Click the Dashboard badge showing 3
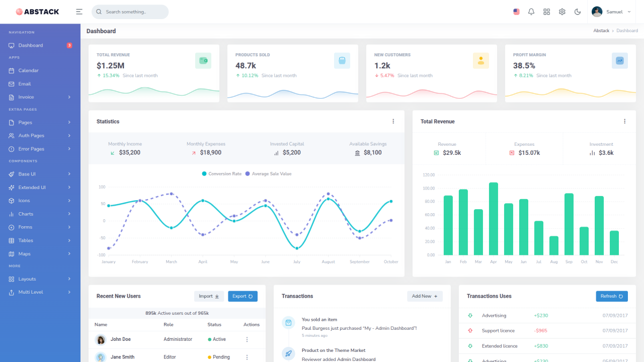Viewport: 644px width, 362px height. pos(69,45)
